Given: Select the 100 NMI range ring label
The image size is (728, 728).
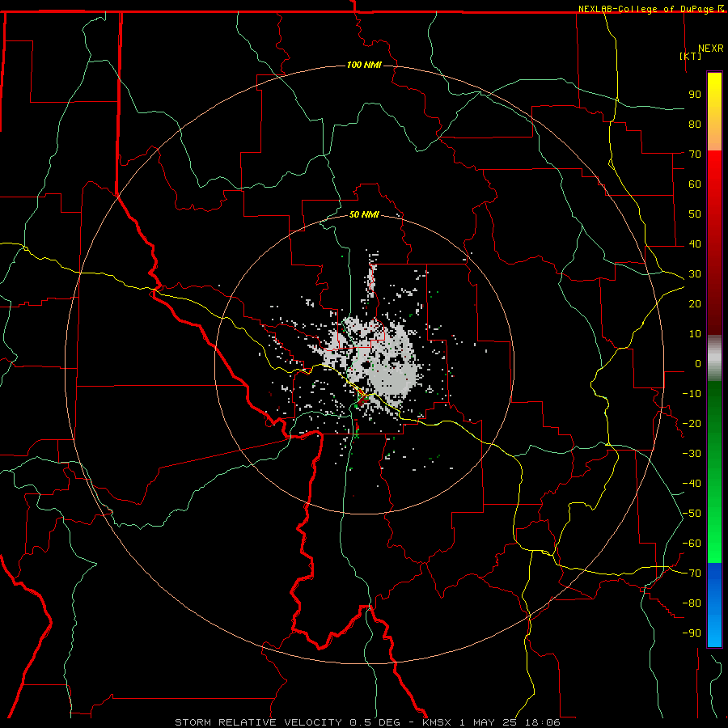Looking at the screenshot, I should point(364,65).
